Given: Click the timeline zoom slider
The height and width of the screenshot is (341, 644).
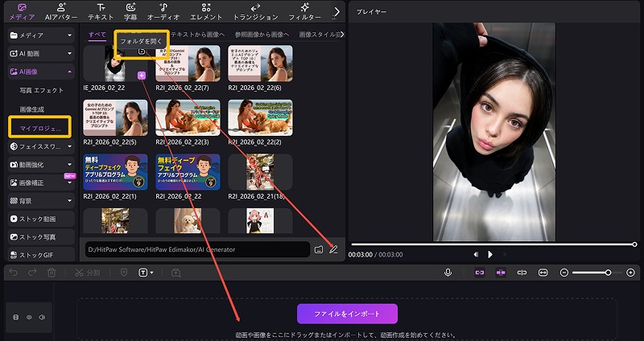Looking at the screenshot, I should (x=597, y=273).
